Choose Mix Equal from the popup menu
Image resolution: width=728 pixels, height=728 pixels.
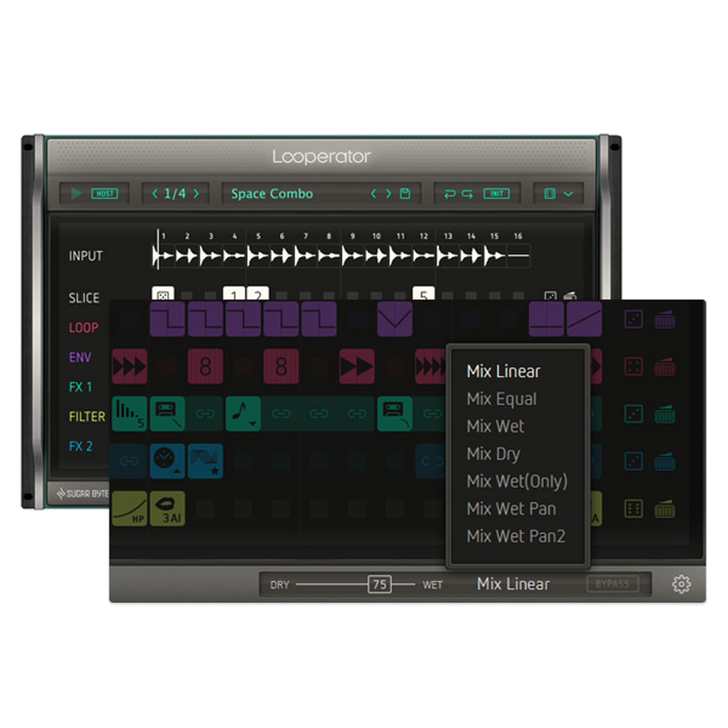coord(502,400)
